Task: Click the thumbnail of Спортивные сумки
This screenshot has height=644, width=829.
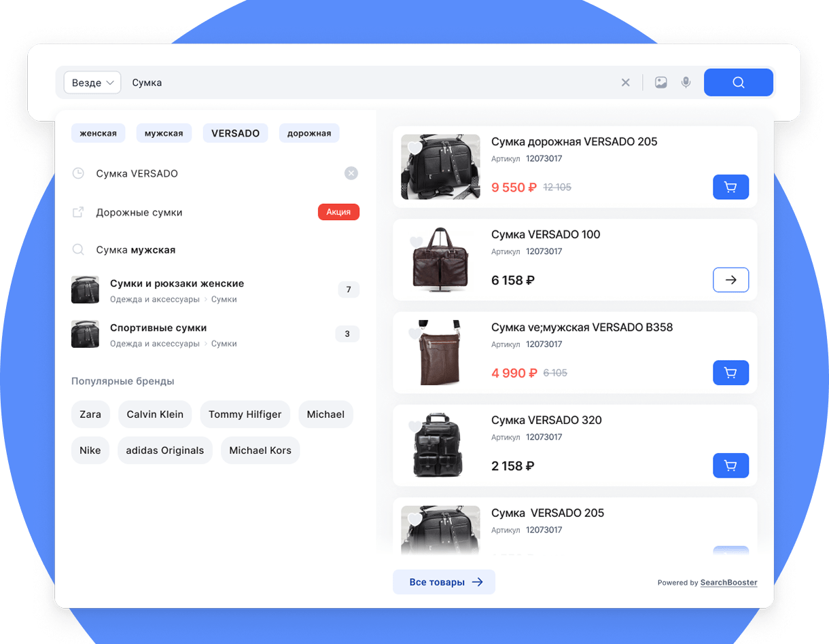Action: [86, 334]
